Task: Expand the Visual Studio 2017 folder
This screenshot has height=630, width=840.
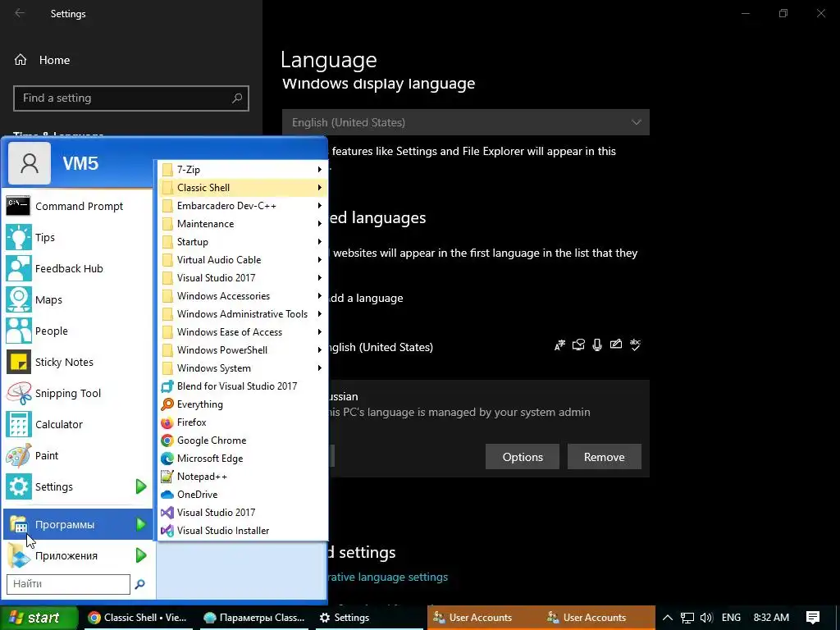Action: coord(242,278)
